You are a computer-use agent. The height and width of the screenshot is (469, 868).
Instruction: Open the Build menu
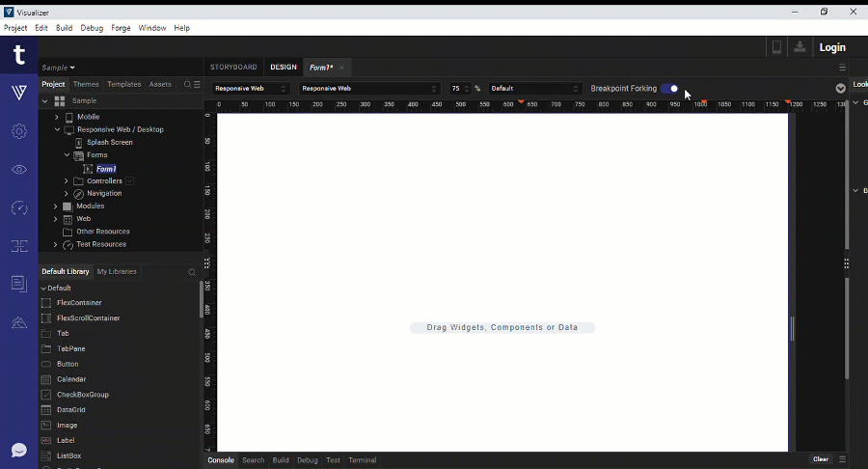pyautogui.click(x=64, y=28)
